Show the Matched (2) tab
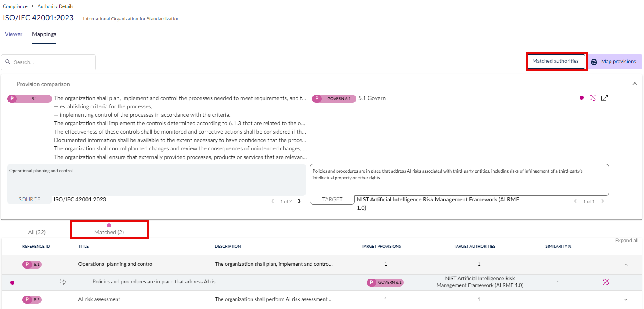The image size is (644, 309). pos(109,232)
